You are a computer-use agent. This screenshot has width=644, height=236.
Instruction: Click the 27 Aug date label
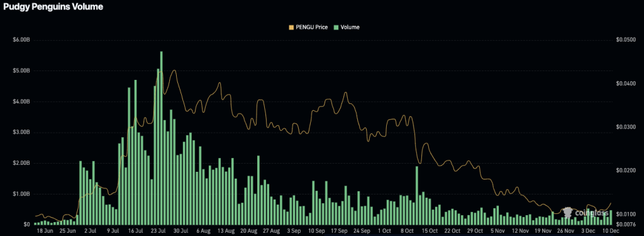(x=272, y=231)
